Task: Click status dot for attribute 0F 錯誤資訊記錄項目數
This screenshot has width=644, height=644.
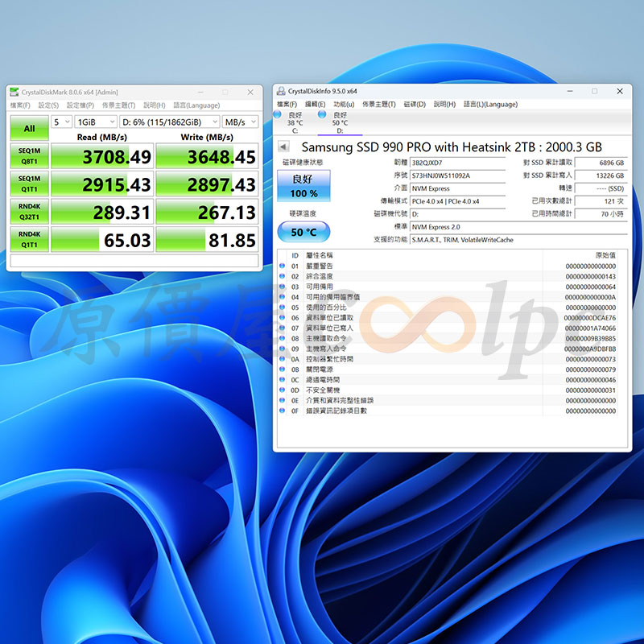Action: pos(283,411)
